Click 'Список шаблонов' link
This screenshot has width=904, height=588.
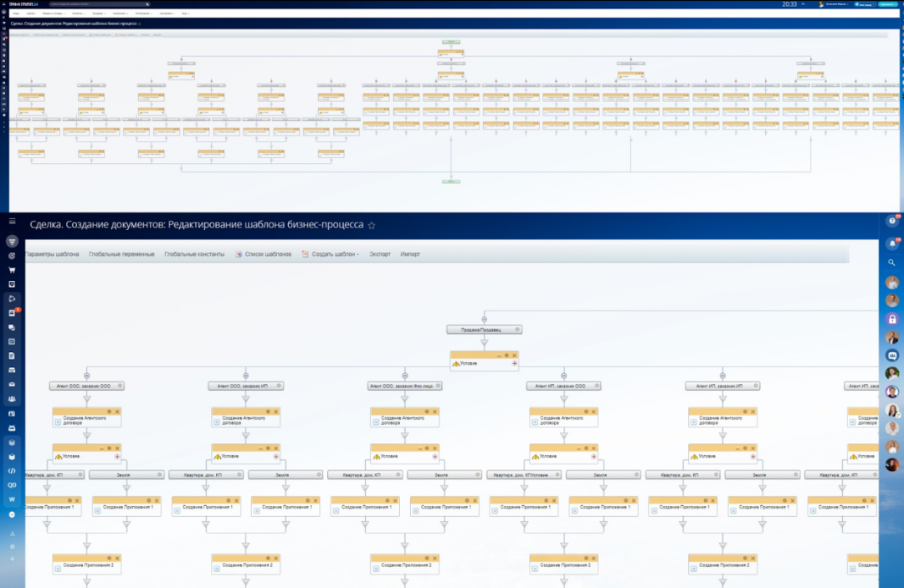[268, 254]
